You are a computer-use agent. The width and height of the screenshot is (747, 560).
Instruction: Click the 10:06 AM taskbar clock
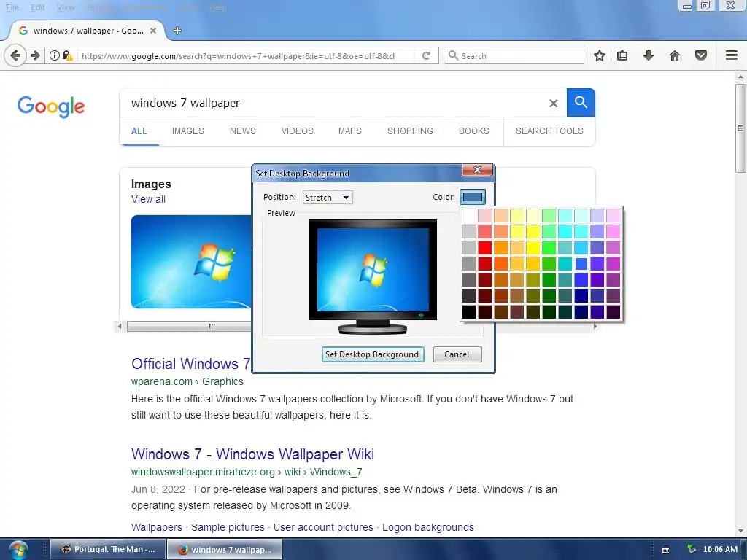click(720, 549)
